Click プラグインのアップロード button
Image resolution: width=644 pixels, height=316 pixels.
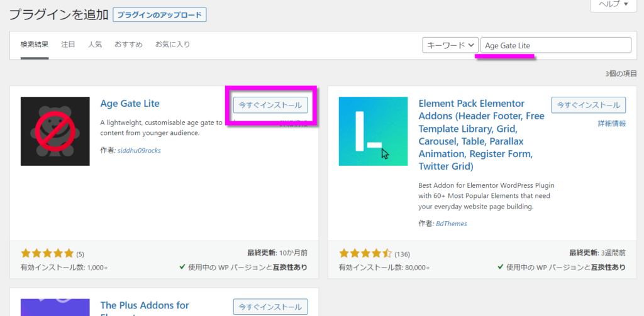(x=160, y=15)
